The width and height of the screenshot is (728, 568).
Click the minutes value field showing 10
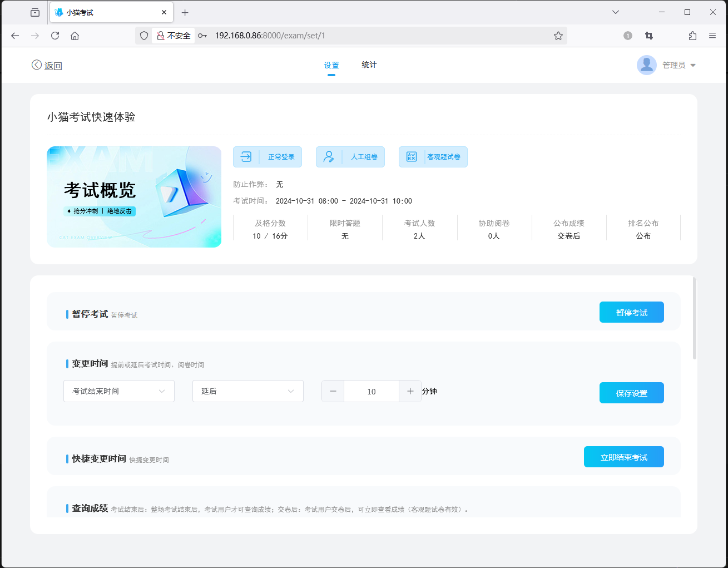pos(372,391)
